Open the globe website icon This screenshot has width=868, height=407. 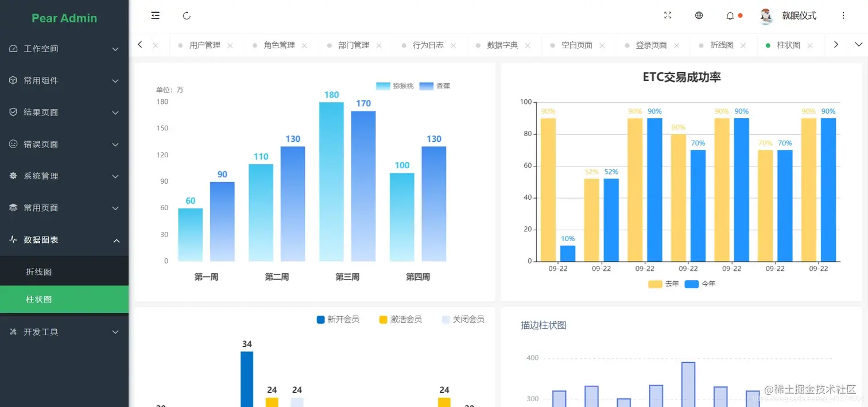(699, 15)
